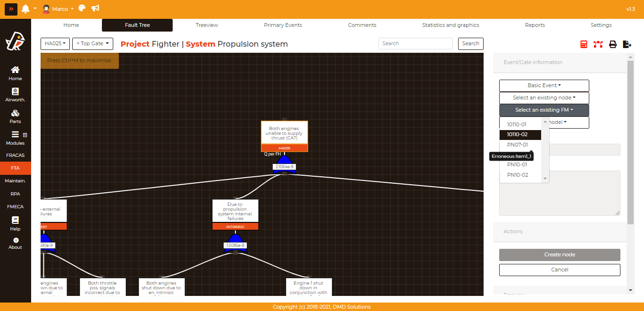The image size is (644, 311).
Task: Open the notifications bell
Action: pos(25,9)
